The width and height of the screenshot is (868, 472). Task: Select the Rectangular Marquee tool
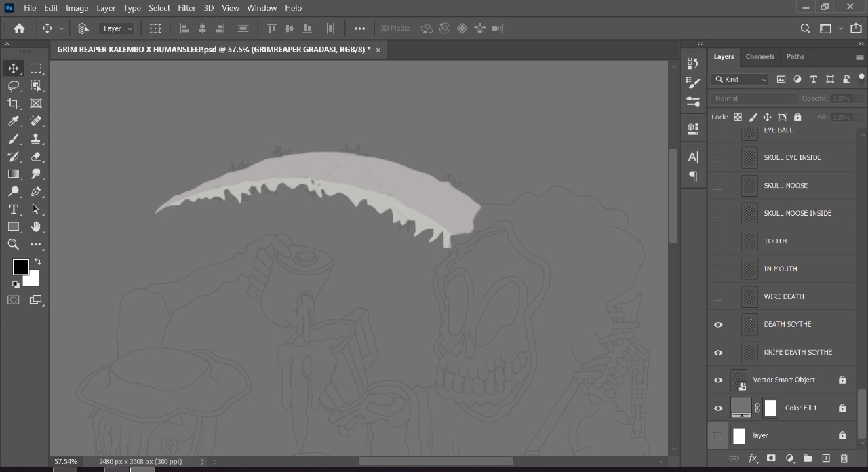click(36, 68)
